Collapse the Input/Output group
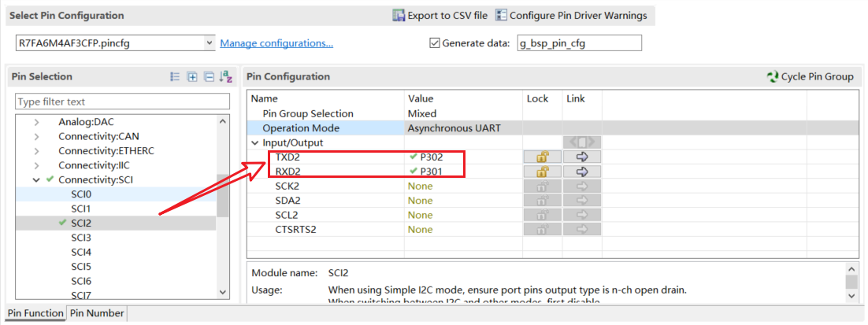This screenshot has width=868, height=325. coord(254,142)
